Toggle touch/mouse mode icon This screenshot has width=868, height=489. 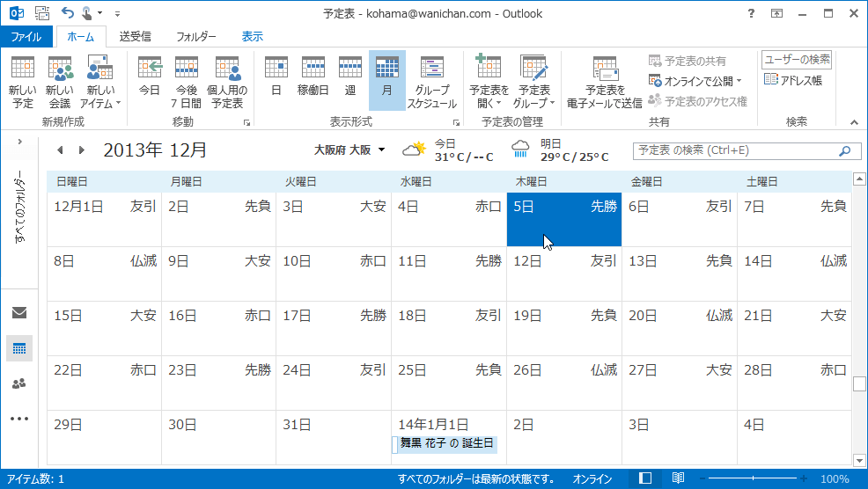87,12
